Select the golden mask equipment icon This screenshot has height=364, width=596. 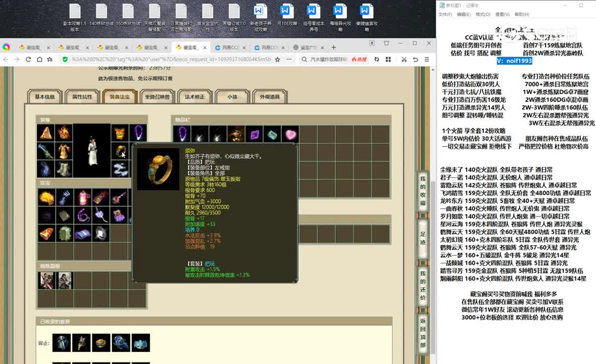coord(120,133)
